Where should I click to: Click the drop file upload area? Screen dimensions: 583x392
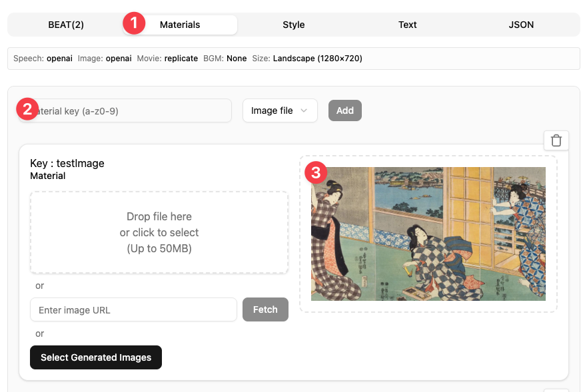[159, 232]
